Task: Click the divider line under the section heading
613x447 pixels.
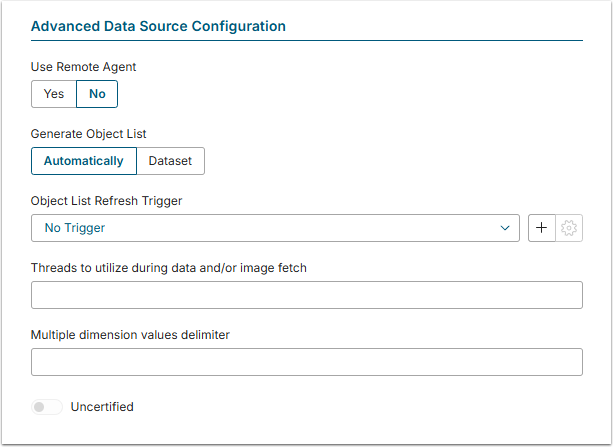Action: pos(306,40)
